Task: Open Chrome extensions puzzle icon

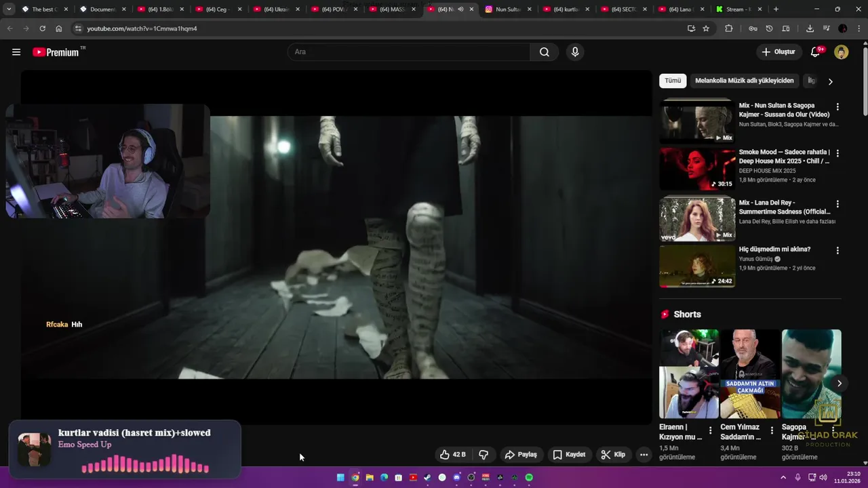Action: click(729, 28)
